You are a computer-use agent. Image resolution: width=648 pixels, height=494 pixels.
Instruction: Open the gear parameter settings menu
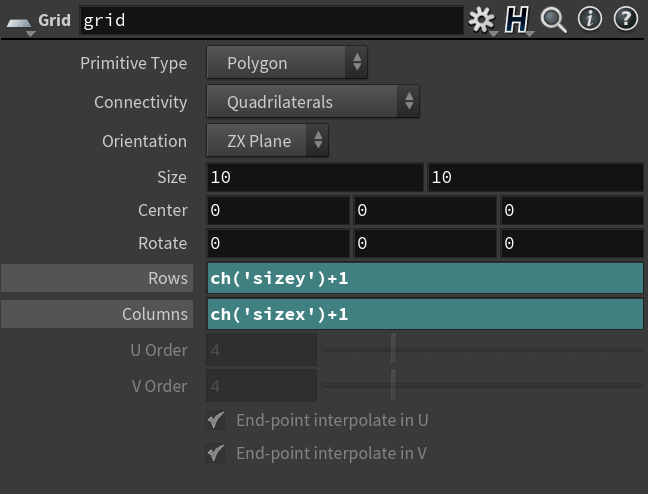tap(482, 19)
